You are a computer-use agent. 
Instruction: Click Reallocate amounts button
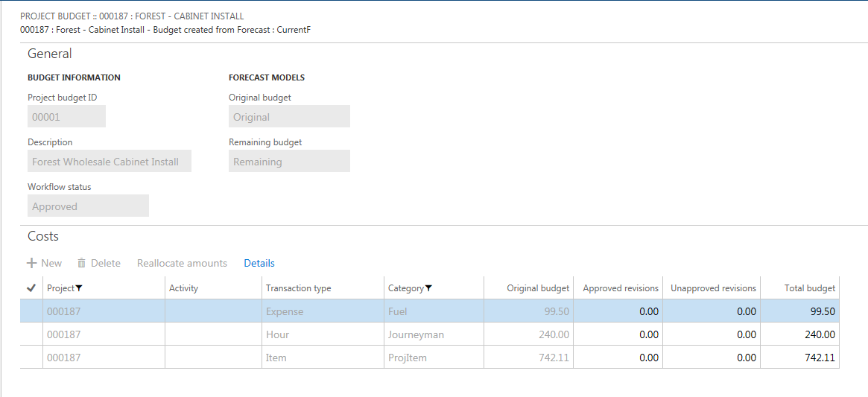coord(182,263)
